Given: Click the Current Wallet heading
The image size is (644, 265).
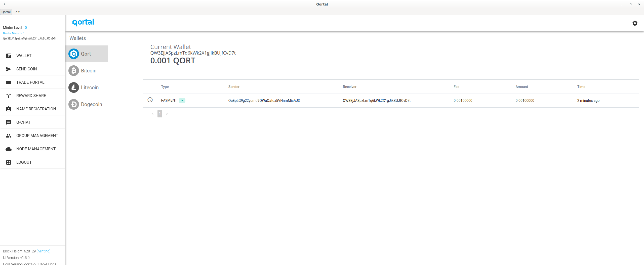Looking at the screenshot, I should pos(171,47).
